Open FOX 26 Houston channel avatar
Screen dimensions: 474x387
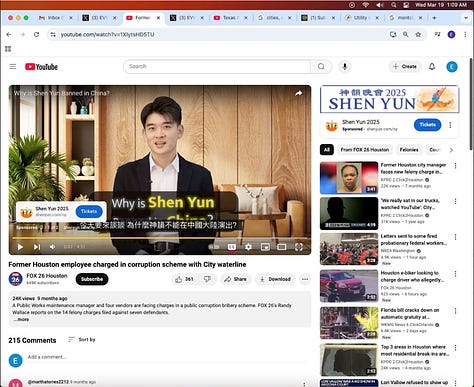pos(15,279)
